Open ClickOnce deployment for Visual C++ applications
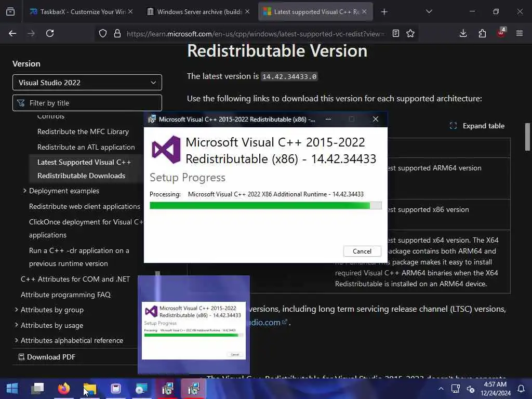This screenshot has height=399, width=532. coord(86,229)
